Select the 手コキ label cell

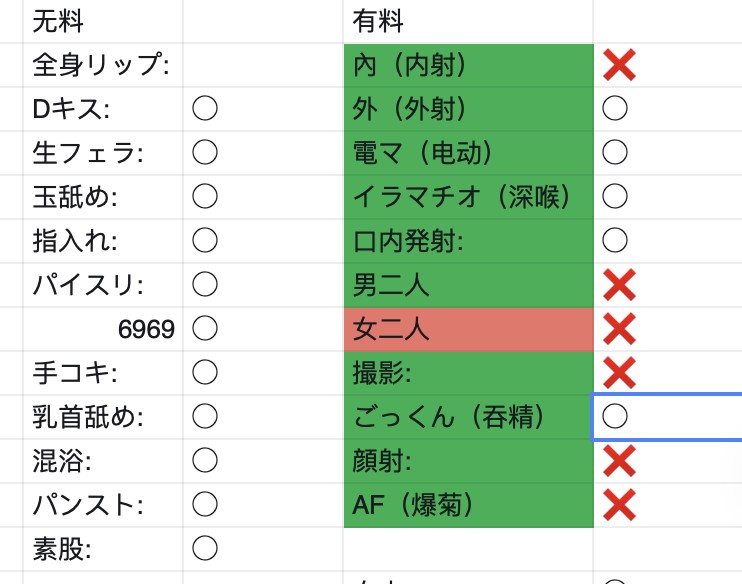pos(103,373)
